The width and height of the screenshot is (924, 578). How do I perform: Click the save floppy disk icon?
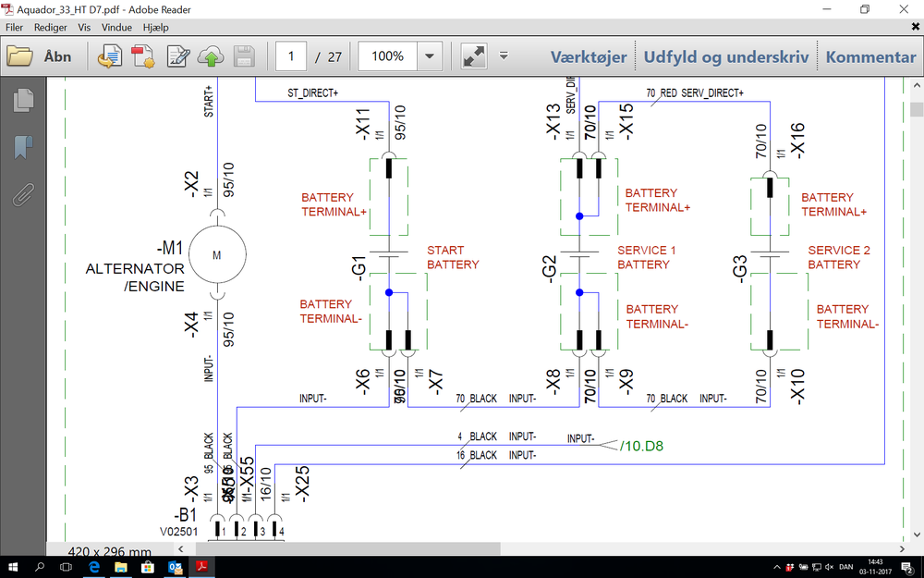(x=244, y=56)
